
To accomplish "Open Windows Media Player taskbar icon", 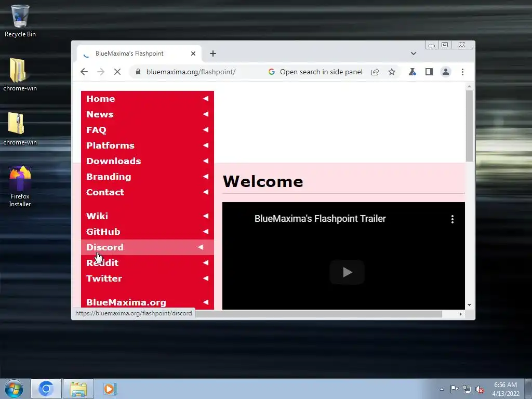I will click(110, 389).
